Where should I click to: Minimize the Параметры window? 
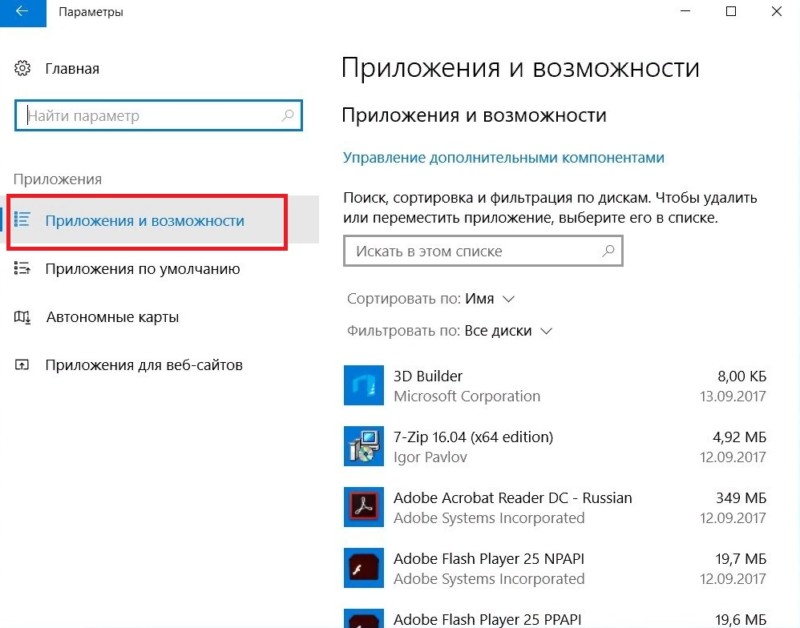pyautogui.click(x=685, y=11)
